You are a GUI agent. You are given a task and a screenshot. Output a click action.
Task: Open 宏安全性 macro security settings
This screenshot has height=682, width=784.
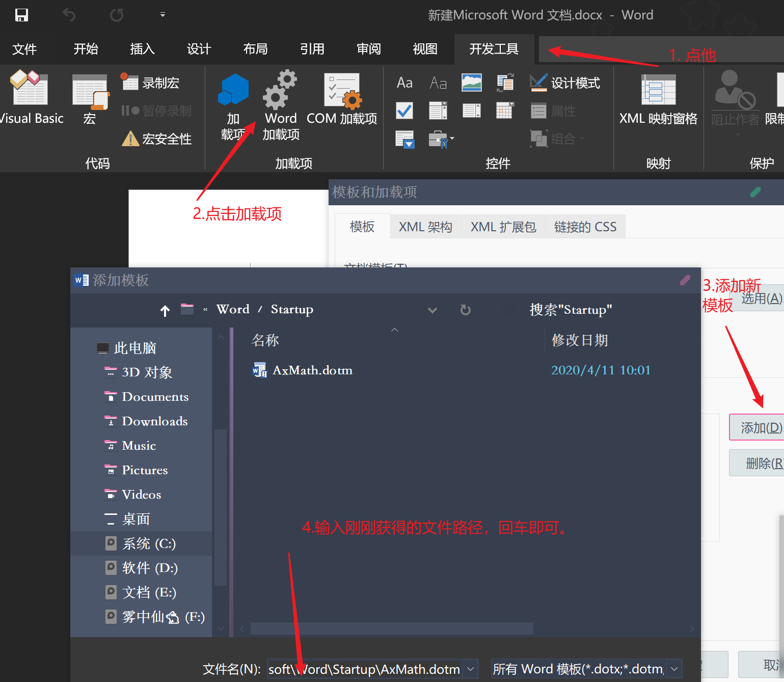coord(157,139)
